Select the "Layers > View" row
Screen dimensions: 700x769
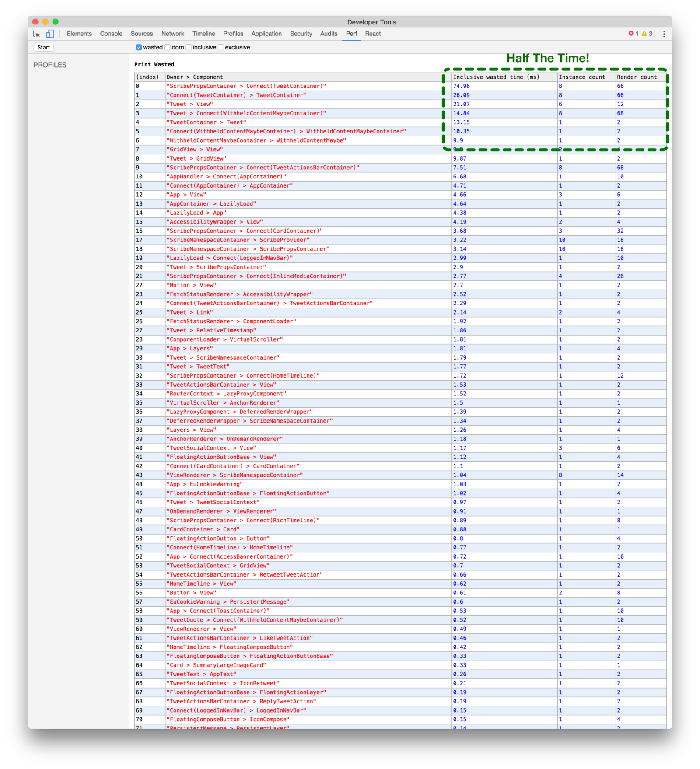pos(400,430)
